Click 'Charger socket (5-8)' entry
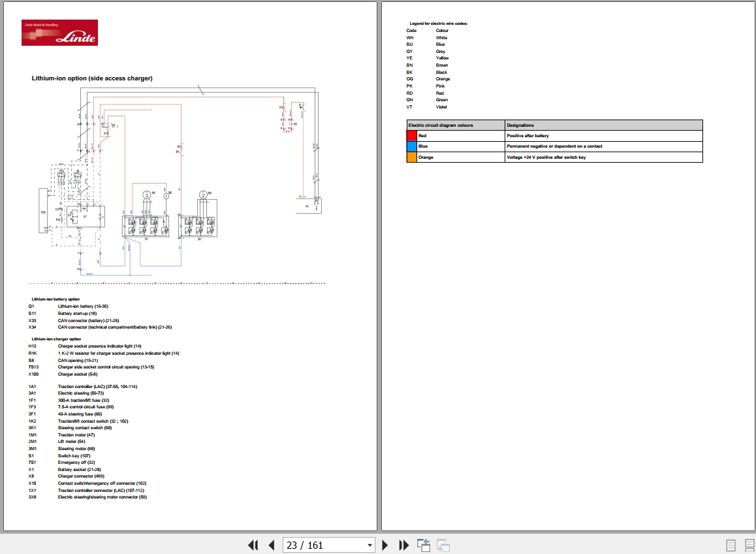 click(78, 374)
